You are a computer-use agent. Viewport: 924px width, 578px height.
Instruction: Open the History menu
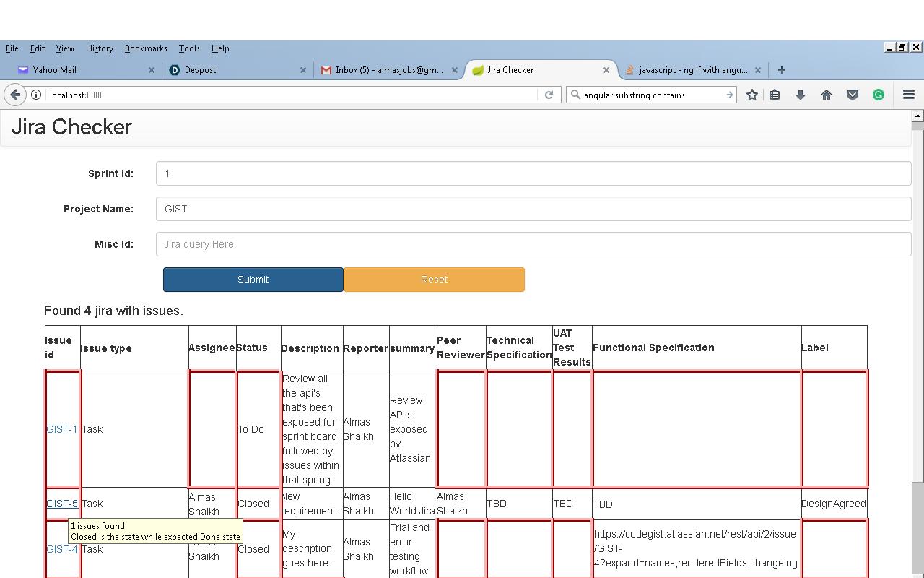tap(100, 48)
